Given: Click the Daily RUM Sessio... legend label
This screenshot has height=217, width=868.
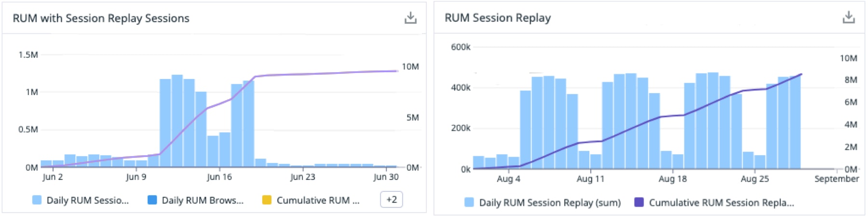Looking at the screenshot, I should click(x=87, y=201).
